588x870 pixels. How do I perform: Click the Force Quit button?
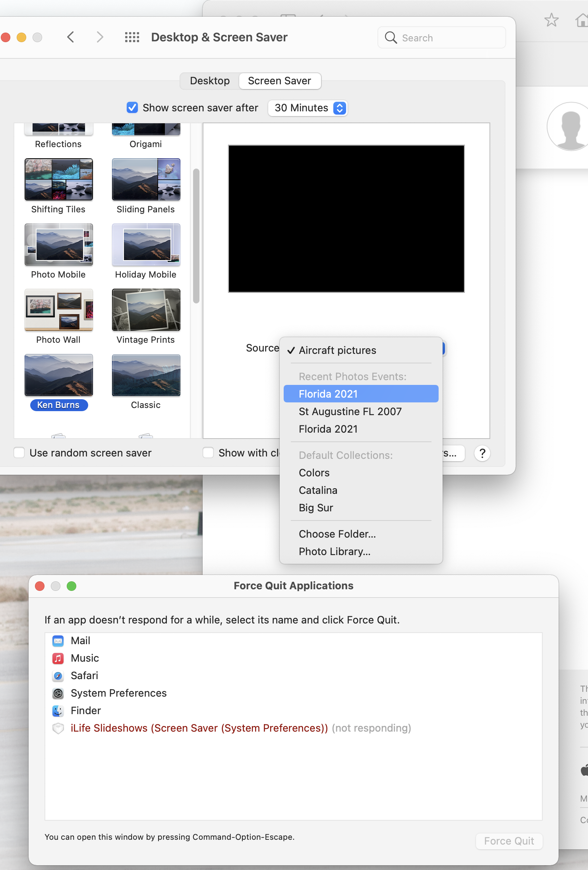click(509, 841)
